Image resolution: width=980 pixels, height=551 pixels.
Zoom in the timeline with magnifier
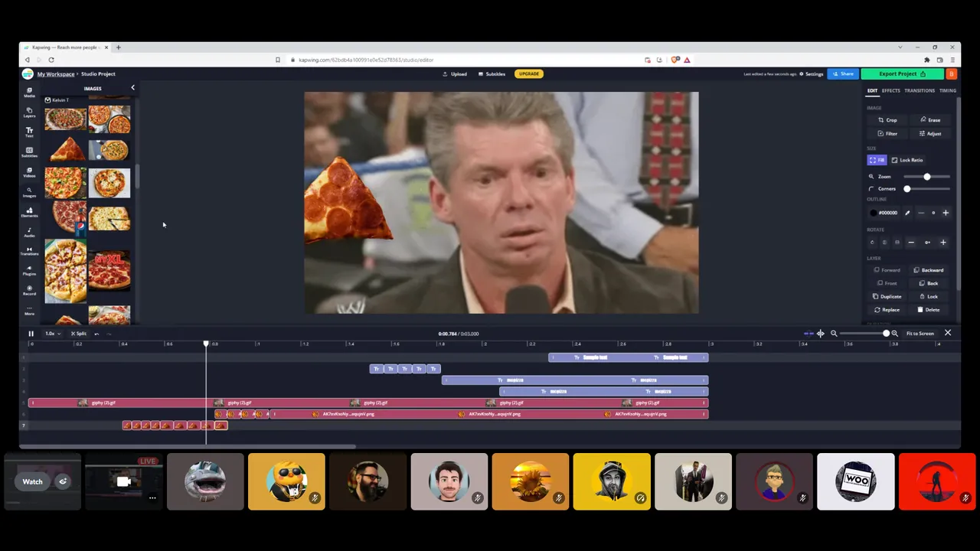894,334
